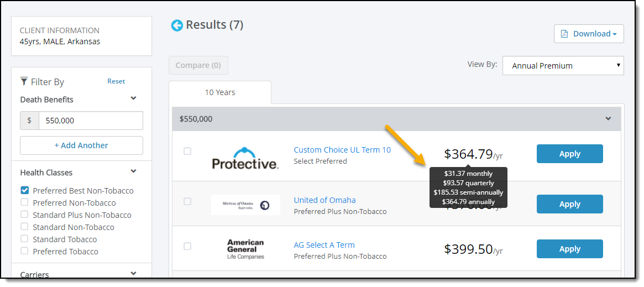The height and width of the screenshot is (287, 644).
Task: Click the PDF icon on Download button
Action: pyautogui.click(x=564, y=34)
